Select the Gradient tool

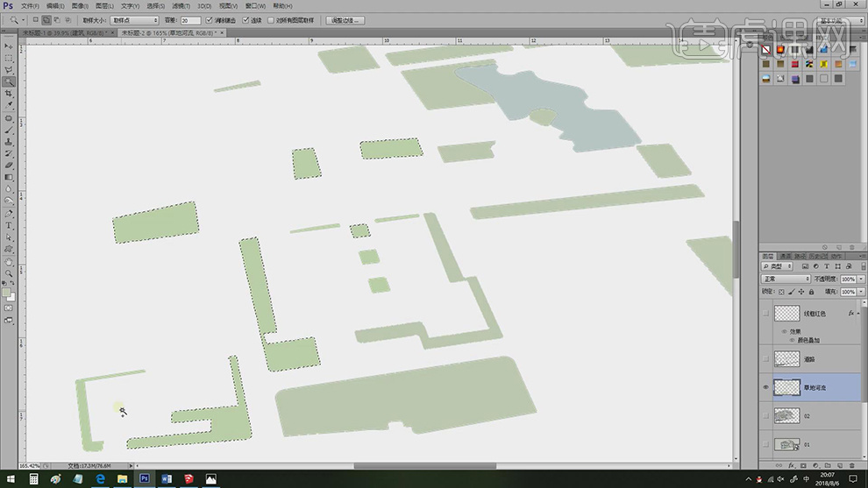tap(8, 177)
